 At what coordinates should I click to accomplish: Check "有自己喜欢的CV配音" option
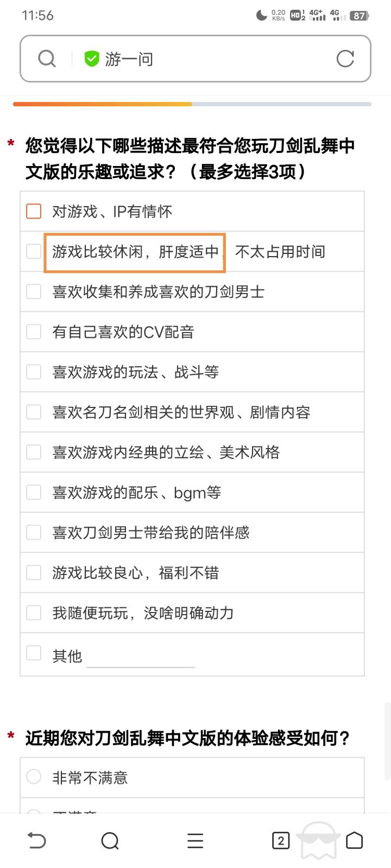point(34,331)
